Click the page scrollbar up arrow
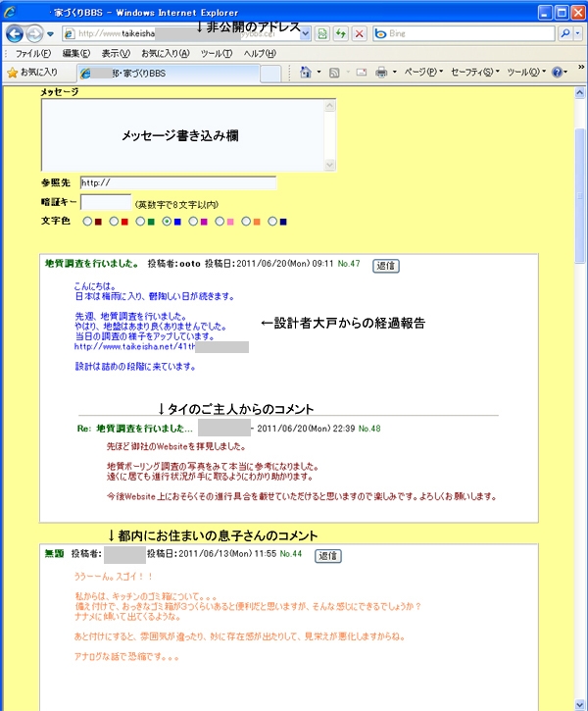Image resolution: width=588 pixels, height=711 pixels. 580,93
